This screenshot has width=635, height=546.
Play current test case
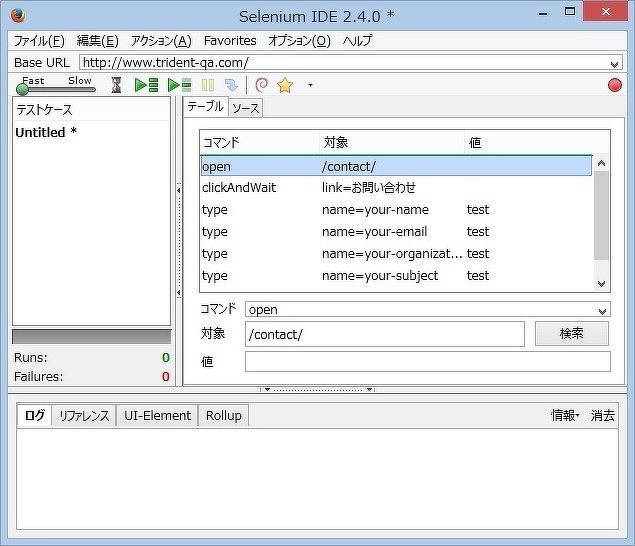(179, 85)
